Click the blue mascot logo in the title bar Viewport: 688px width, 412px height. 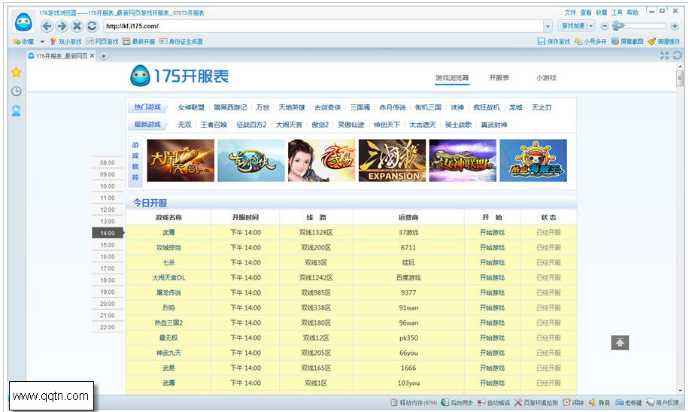(x=23, y=21)
